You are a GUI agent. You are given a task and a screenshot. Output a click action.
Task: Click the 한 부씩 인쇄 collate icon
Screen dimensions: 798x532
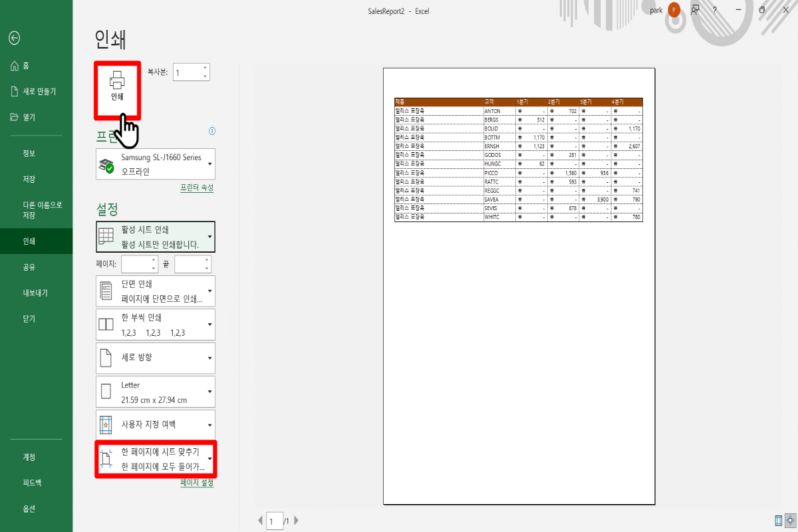[106, 324]
